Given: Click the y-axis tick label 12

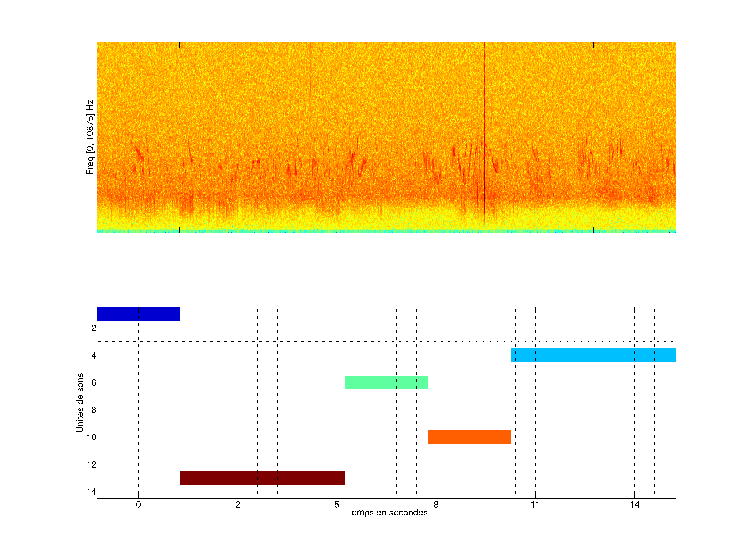Looking at the screenshot, I should [91, 465].
